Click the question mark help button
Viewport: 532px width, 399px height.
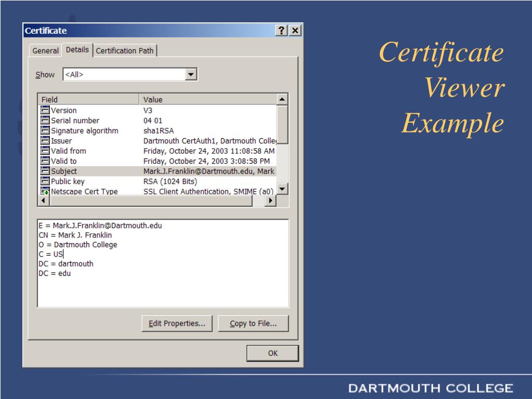click(x=281, y=31)
